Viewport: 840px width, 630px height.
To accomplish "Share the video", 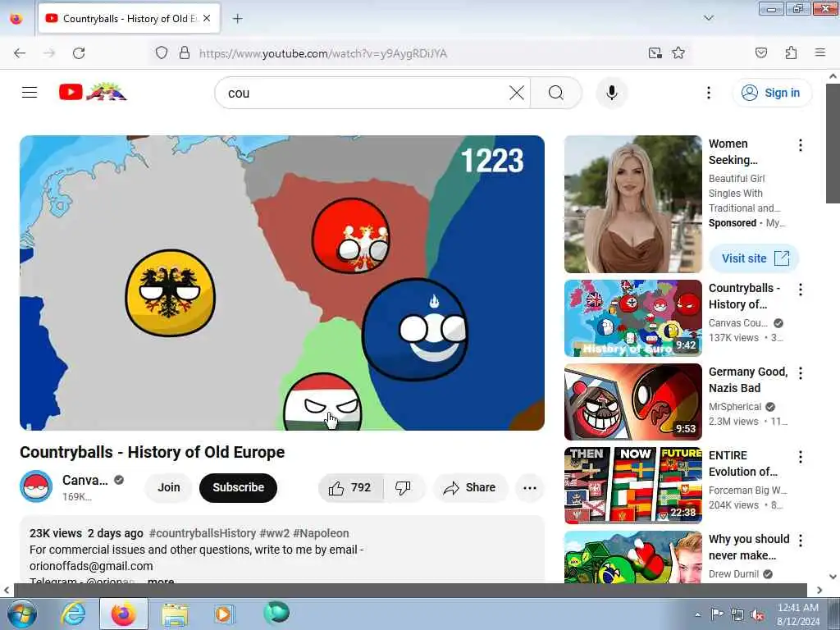I will pyautogui.click(x=469, y=487).
